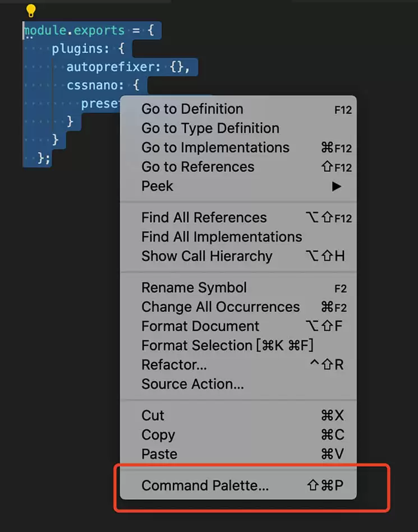Copy the selected code
This screenshot has width=418, height=532.
point(158,434)
